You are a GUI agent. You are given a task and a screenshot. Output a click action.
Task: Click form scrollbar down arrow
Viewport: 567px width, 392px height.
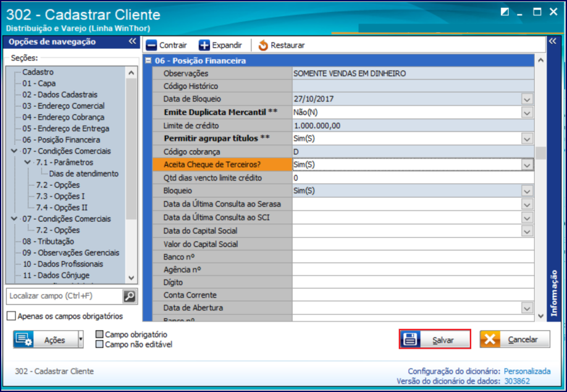[540, 316]
